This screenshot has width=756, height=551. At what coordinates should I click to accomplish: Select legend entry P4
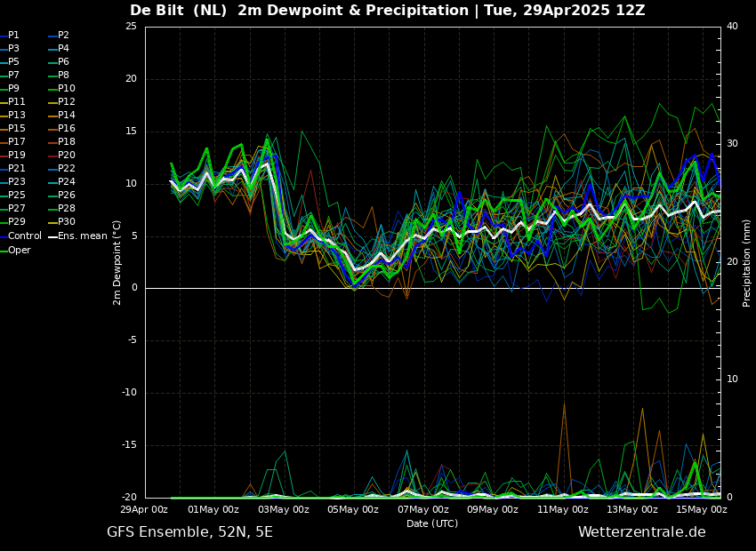coord(60,49)
